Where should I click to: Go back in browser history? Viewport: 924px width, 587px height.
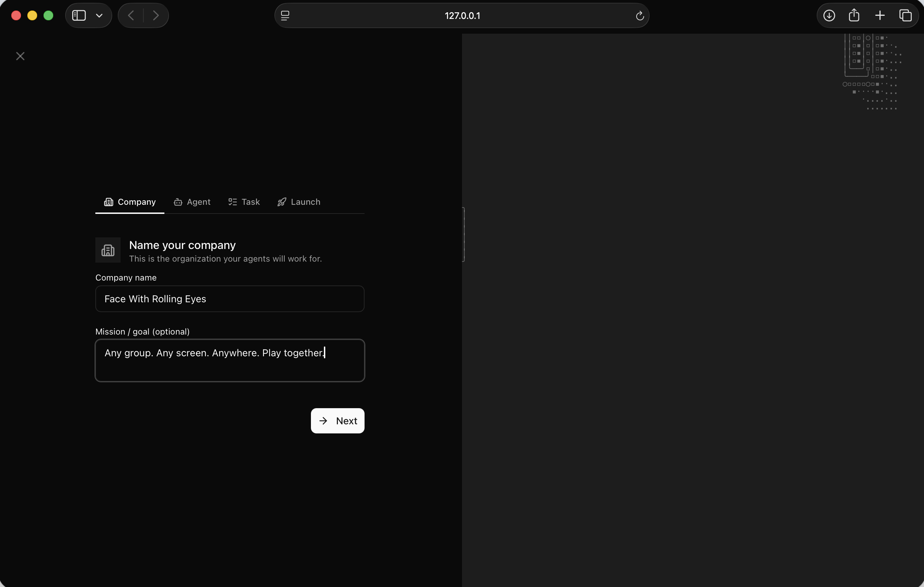click(x=131, y=16)
